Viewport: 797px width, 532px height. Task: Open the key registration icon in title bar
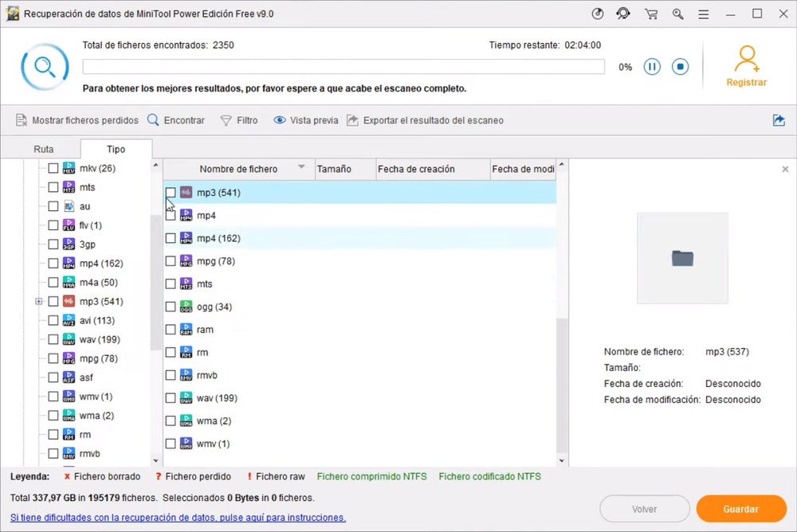(x=677, y=14)
